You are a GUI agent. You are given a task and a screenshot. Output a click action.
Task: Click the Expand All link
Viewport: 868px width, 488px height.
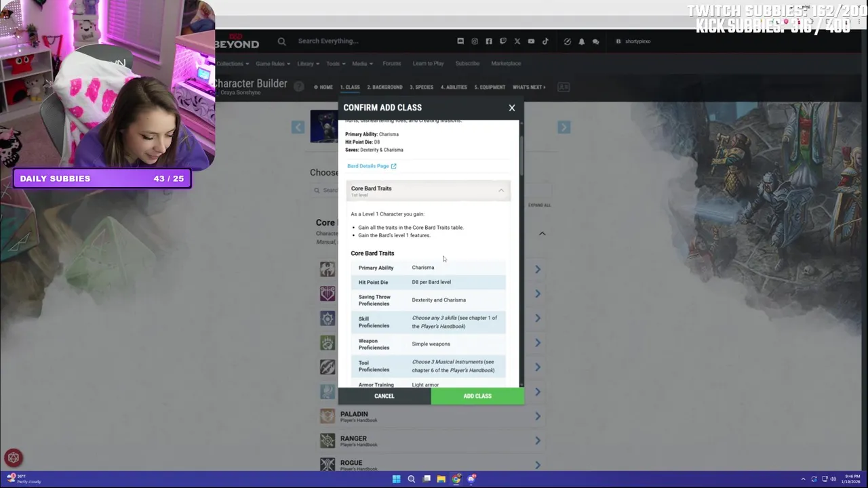(x=540, y=205)
